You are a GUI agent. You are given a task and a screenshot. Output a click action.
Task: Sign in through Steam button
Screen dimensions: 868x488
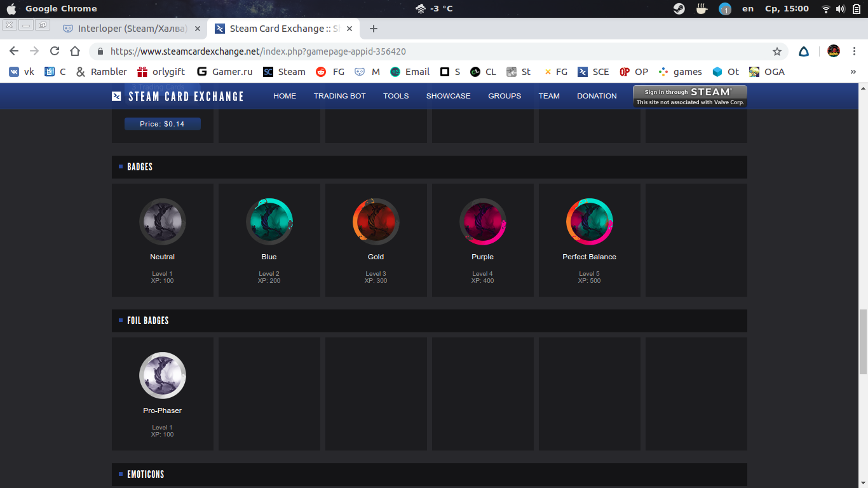tap(690, 97)
